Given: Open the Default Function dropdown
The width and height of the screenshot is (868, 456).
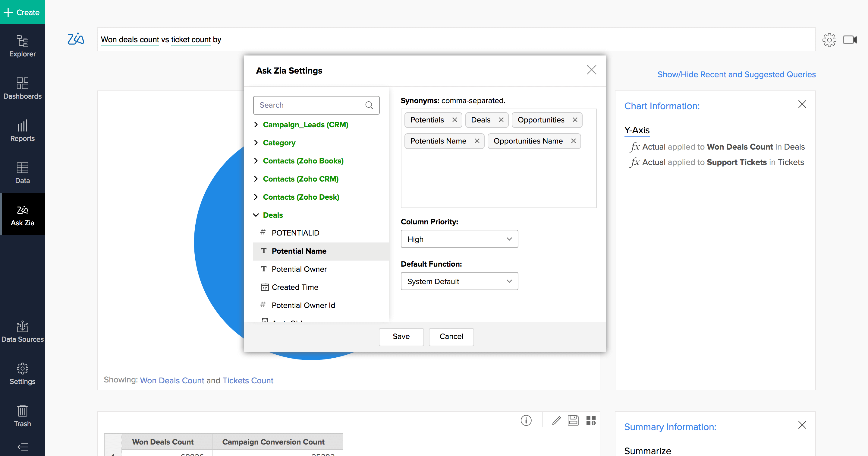Looking at the screenshot, I should [459, 281].
